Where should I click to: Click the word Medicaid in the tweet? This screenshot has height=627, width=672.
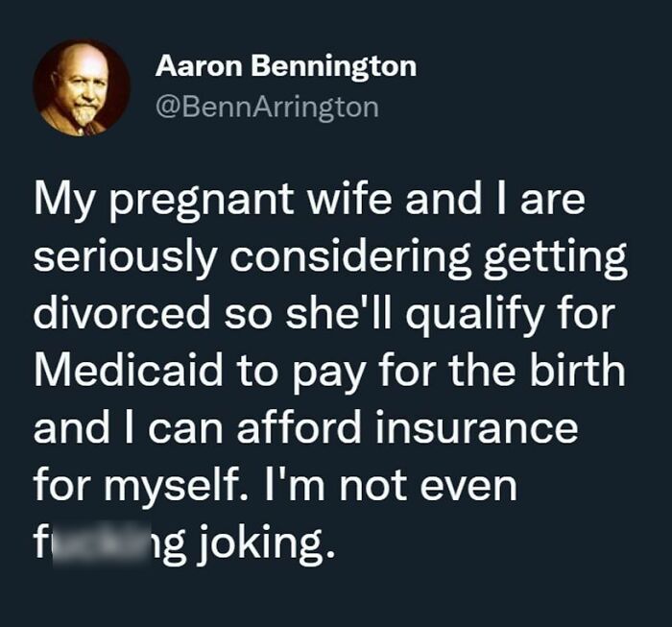point(129,370)
